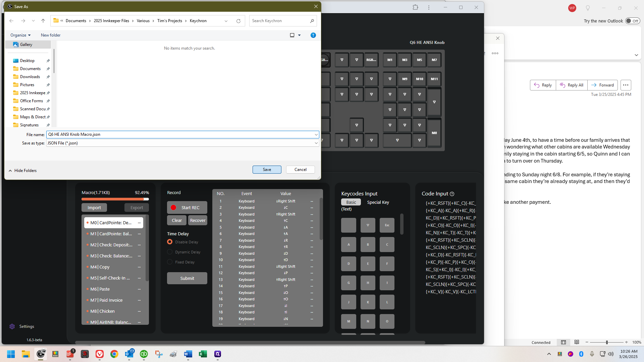This screenshot has height=362, width=644.
Task: Open options menu for M6 | Paste macro
Action: click(139, 289)
